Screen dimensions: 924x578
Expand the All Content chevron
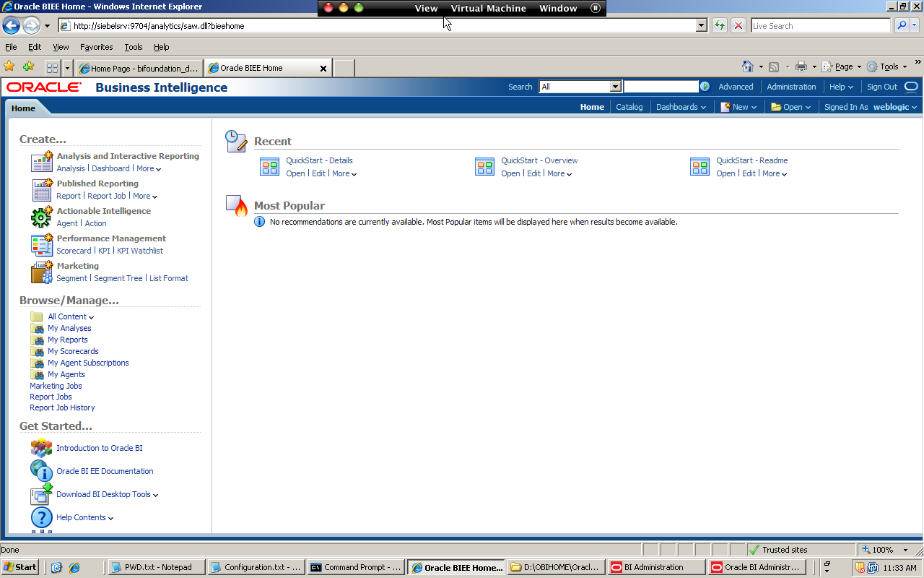click(x=91, y=316)
